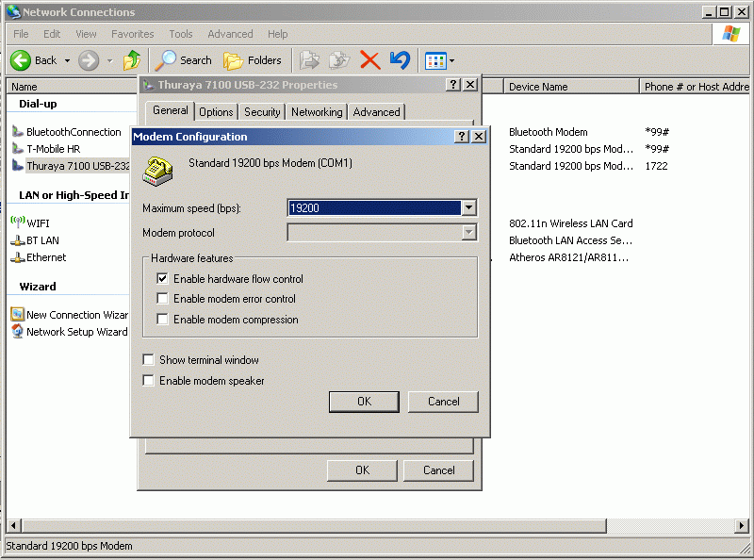Select the Thuraya 7100 USB-232 icon
Image resolution: width=754 pixels, height=560 pixels.
(x=18, y=166)
